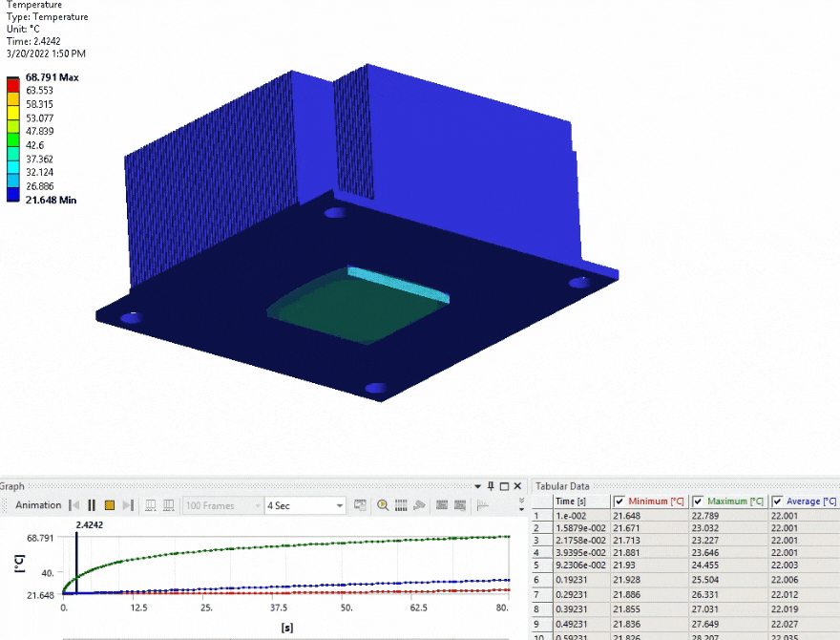Go to the previous animation frame

click(x=73, y=505)
